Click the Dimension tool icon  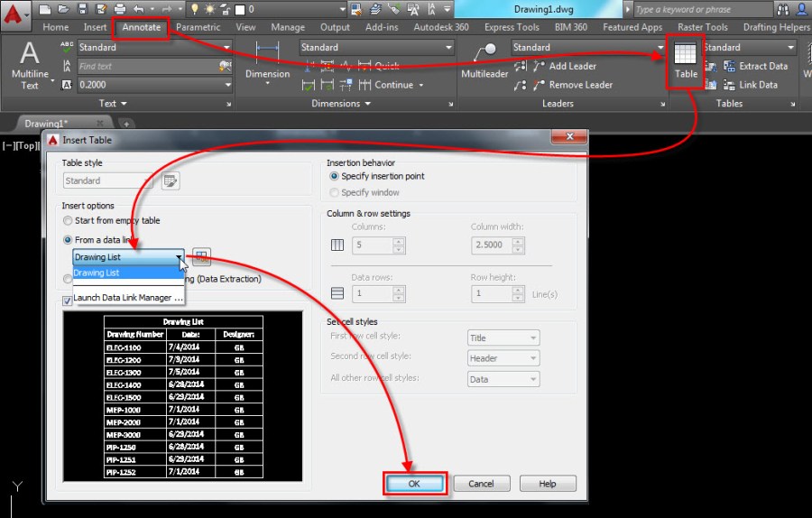tap(267, 61)
